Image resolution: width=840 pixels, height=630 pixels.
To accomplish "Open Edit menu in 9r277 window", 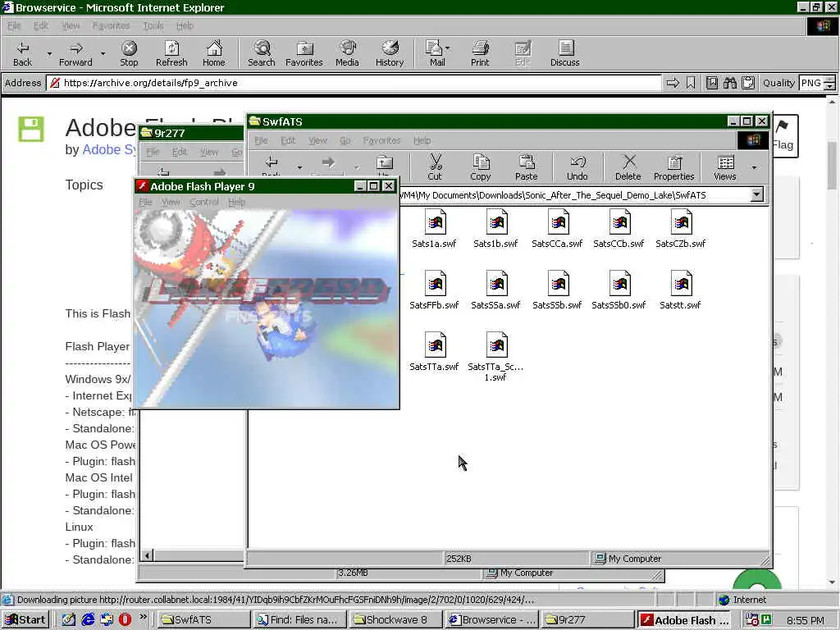I will (180, 152).
